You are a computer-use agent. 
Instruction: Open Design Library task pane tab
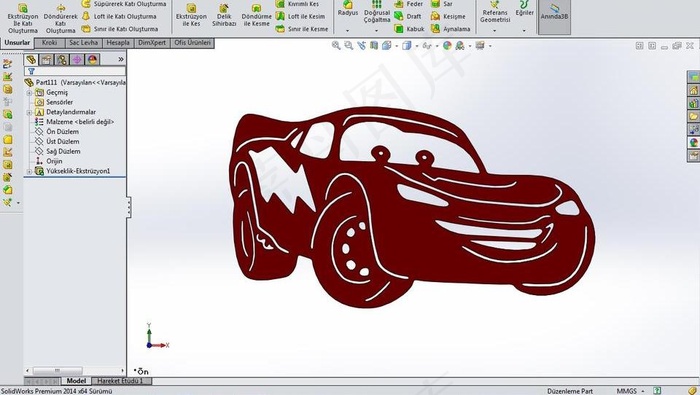693,104
